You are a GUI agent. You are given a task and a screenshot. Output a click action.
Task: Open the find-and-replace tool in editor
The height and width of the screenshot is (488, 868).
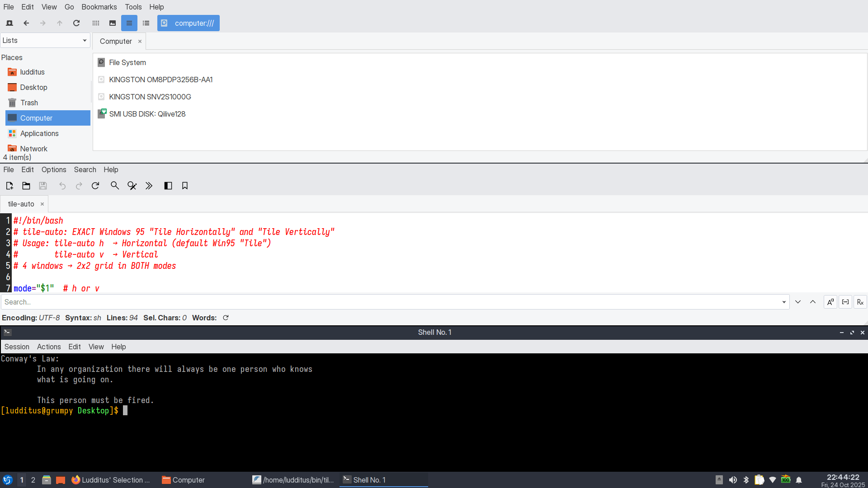click(132, 186)
